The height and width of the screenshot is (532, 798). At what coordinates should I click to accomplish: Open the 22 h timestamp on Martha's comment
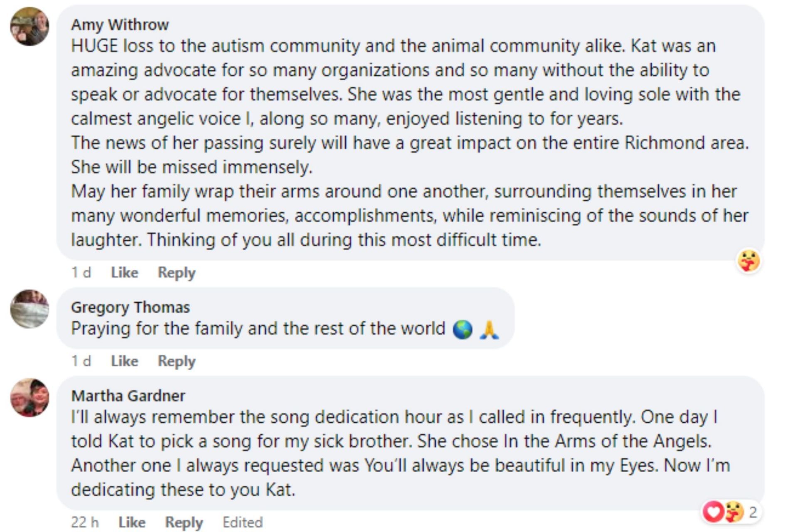pos(85,522)
